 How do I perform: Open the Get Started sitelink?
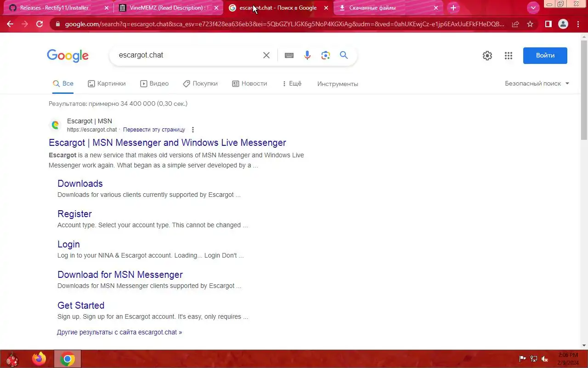point(81,305)
